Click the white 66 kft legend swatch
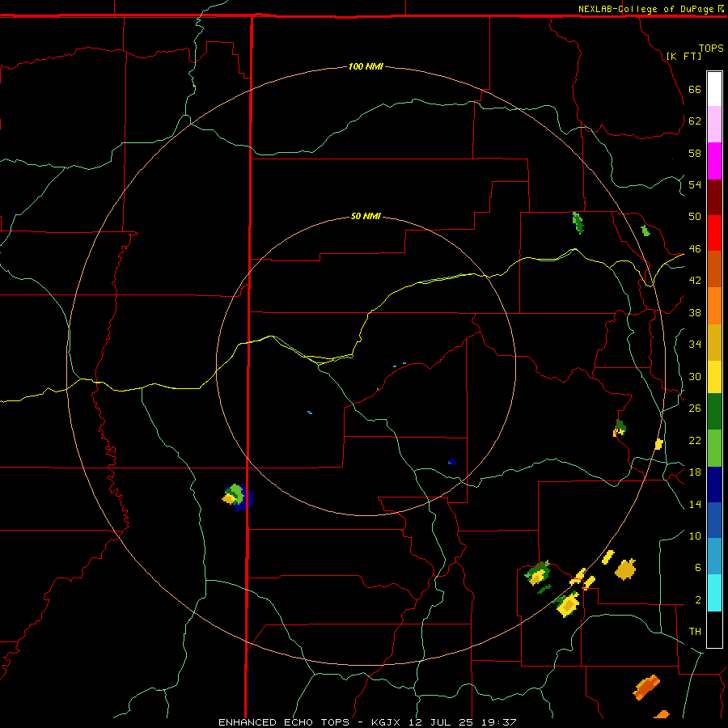The image size is (728, 728). (x=714, y=89)
